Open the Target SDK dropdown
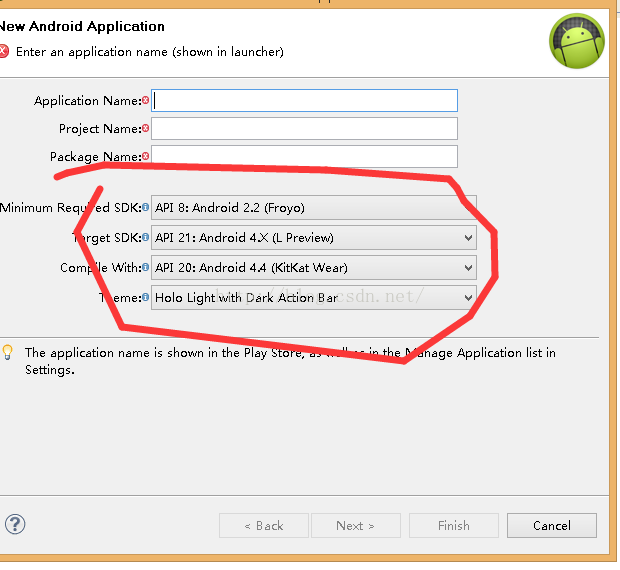The height and width of the screenshot is (570, 620). click(x=314, y=238)
